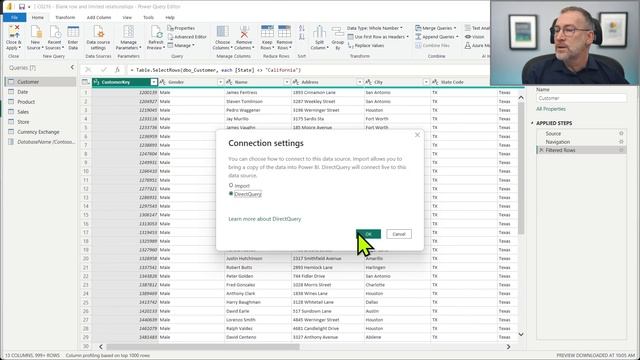Open the File menu
The height and width of the screenshot is (360, 640).
click(14, 18)
